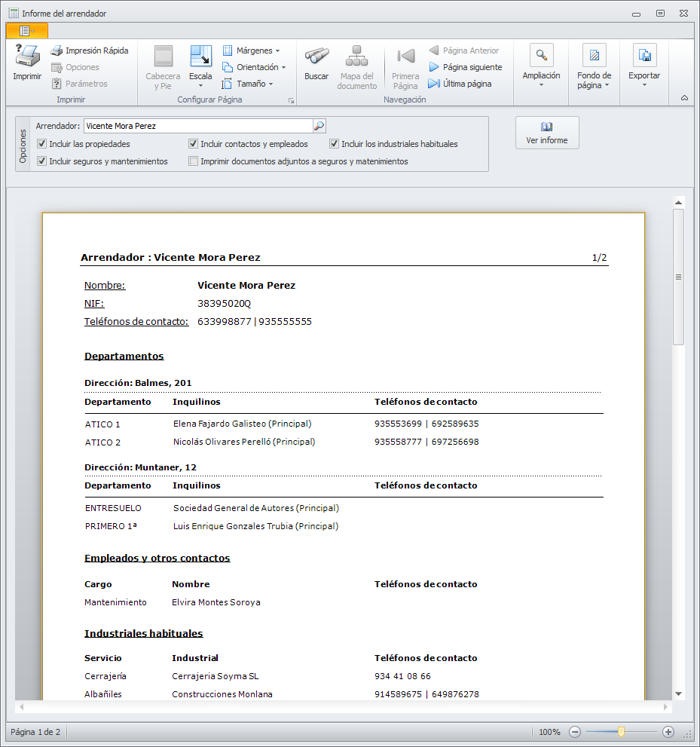Click the Ver informe button
The width and height of the screenshot is (700, 747).
point(547,133)
